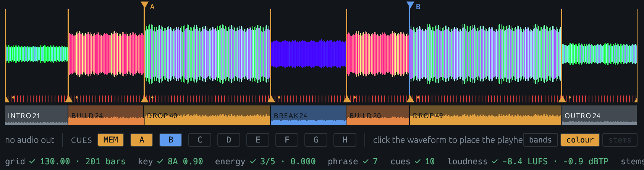Click the cues 10 status
The width and height of the screenshot is (644, 170).
tap(413, 162)
